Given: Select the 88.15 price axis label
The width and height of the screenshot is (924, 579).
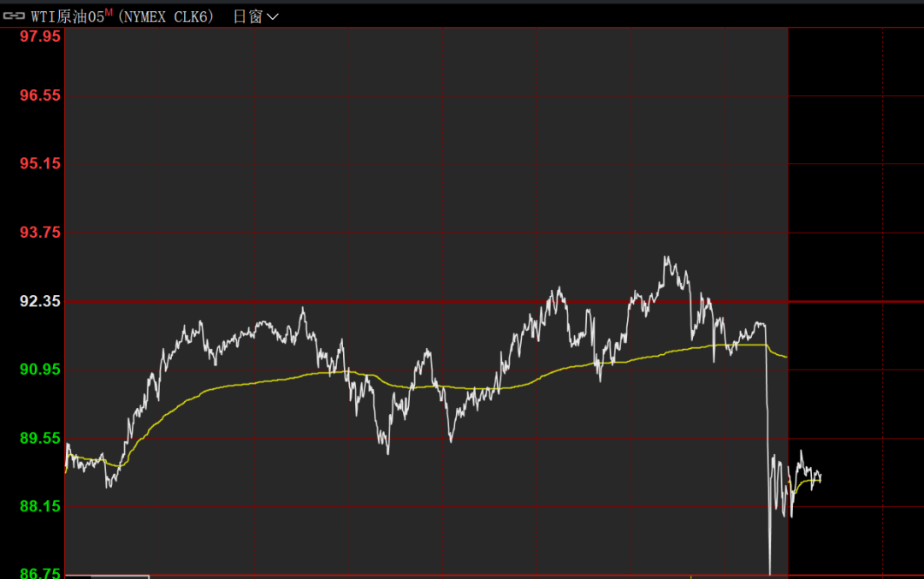Looking at the screenshot, I should pyautogui.click(x=40, y=506).
